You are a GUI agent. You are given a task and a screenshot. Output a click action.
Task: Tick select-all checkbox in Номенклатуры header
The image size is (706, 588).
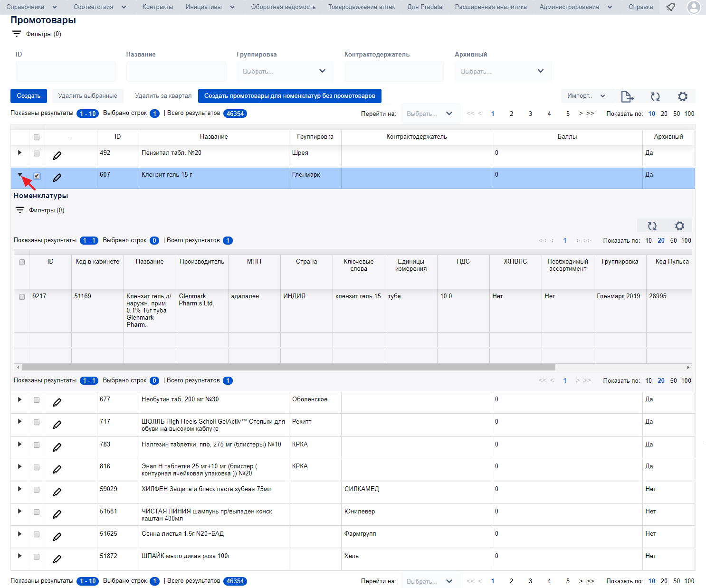(x=22, y=262)
